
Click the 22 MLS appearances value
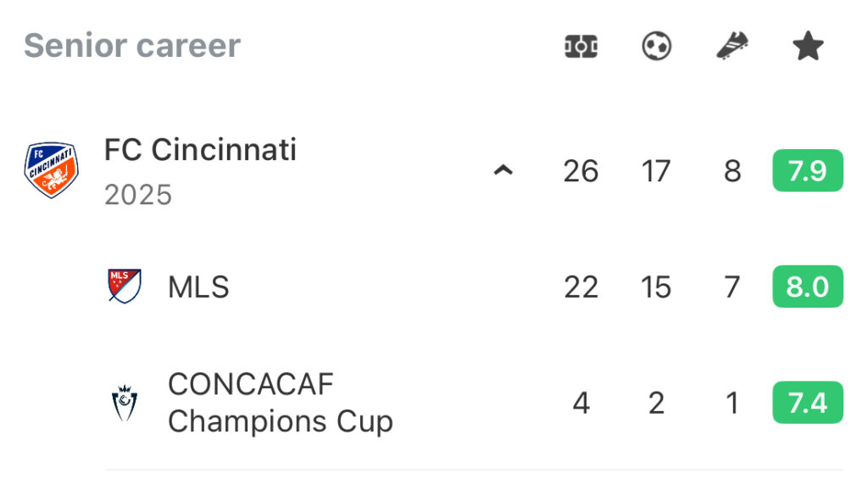point(581,287)
